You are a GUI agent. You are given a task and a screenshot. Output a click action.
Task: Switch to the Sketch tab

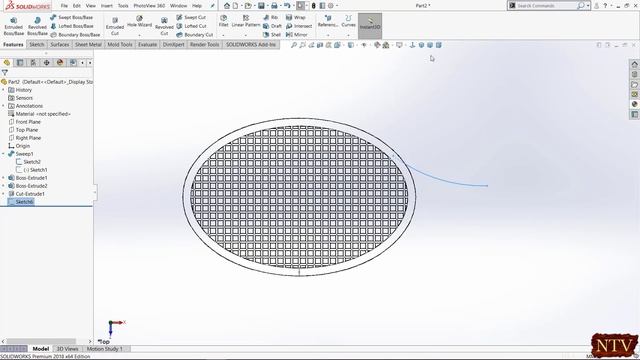click(36, 44)
